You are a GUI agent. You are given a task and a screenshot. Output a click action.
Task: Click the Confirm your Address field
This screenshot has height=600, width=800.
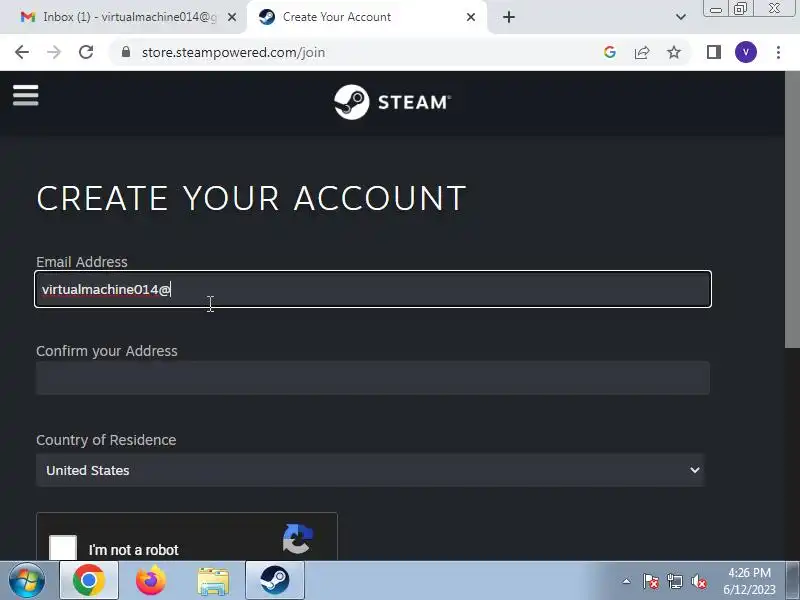pos(372,378)
